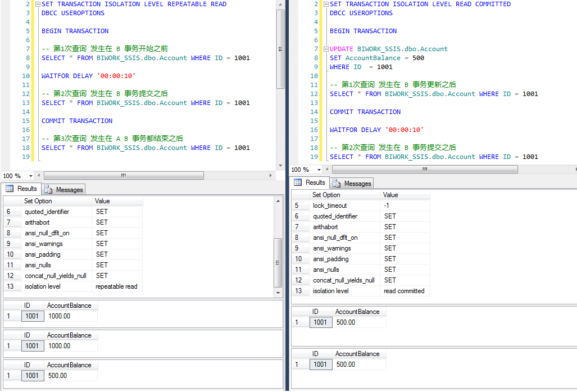The width and height of the screenshot is (577, 392).
Task: Select the '-1' value cell in right results
Action: coord(405,206)
